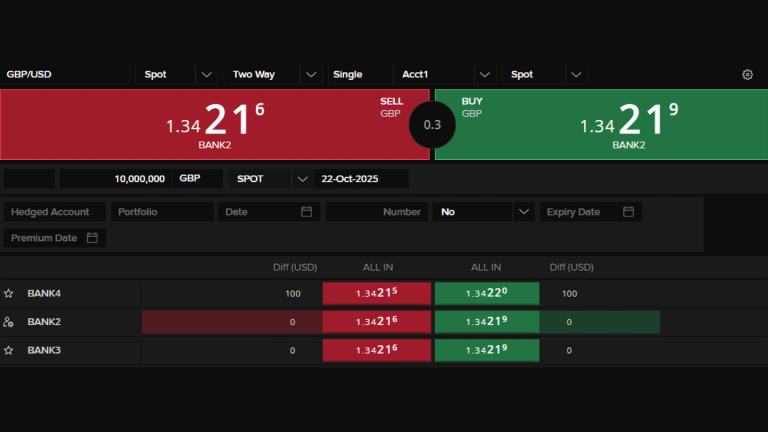Click the BANK2 user icon
The height and width of the screenshot is (432, 768).
pos(8,322)
